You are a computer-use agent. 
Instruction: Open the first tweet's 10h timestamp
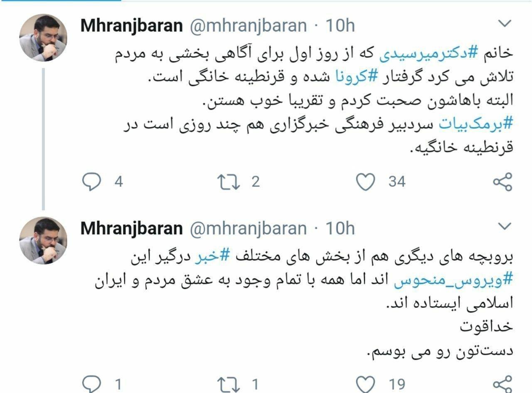point(340,26)
